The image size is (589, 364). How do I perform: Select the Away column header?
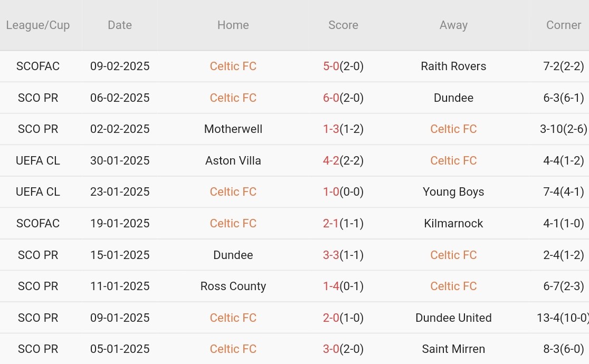[x=453, y=25]
